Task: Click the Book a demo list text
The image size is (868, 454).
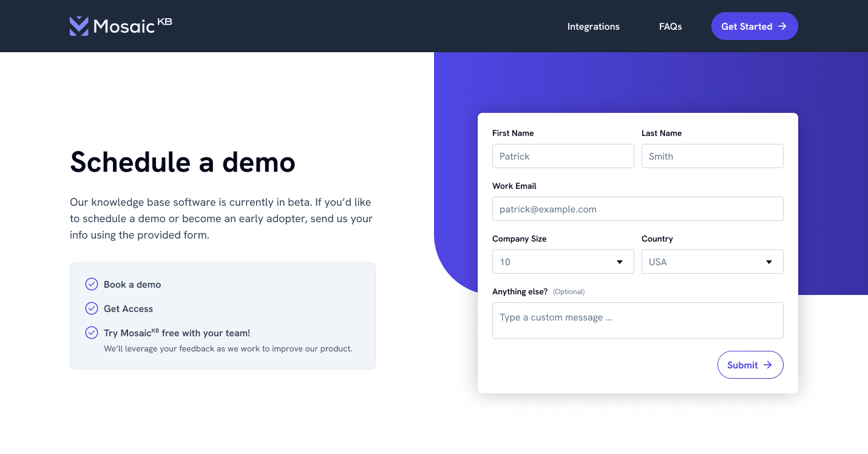Action: click(x=132, y=285)
